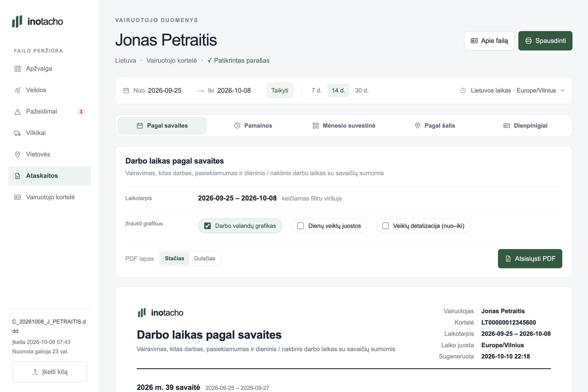This screenshot has width=588, height=392.
Task: Click the Vietovės location pin icon
Action: (x=17, y=154)
